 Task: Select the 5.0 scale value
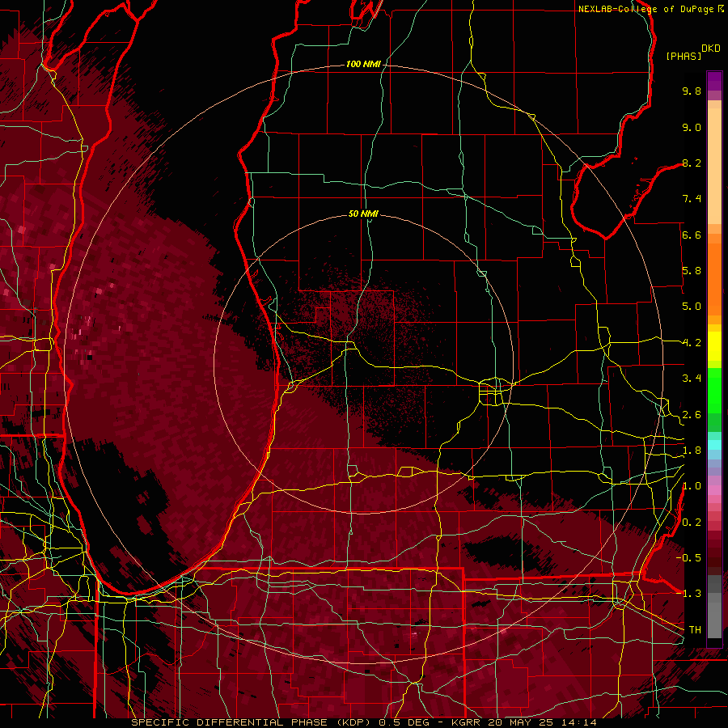(692, 307)
